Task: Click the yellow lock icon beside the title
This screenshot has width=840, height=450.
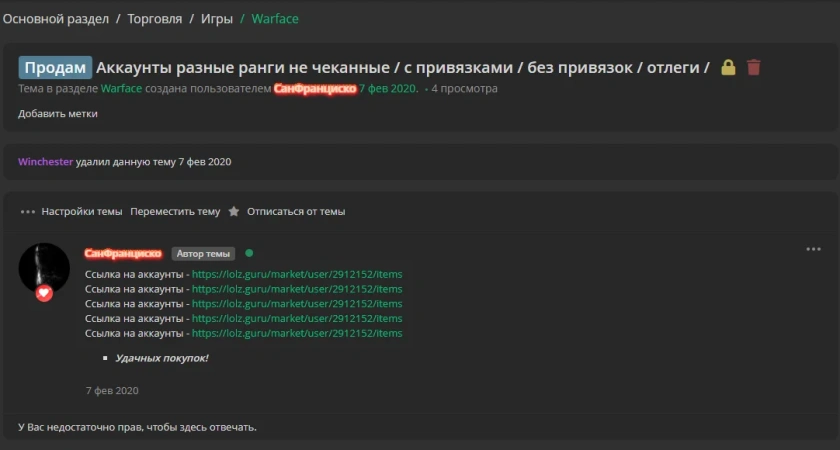Action: click(x=728, y=68)
